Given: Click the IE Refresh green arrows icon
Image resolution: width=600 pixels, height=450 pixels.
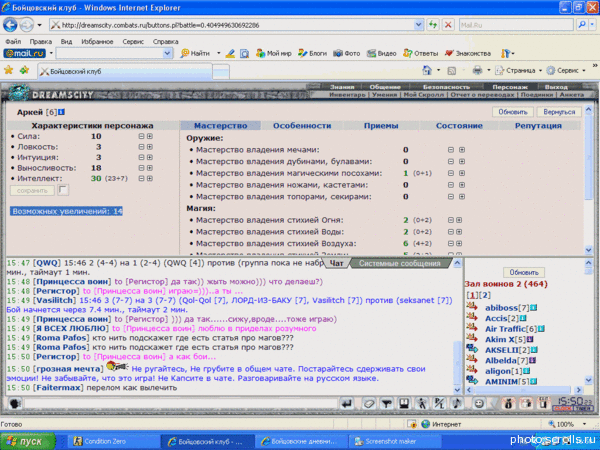Looking at the screenshot, I should click(x=433, y=25).
